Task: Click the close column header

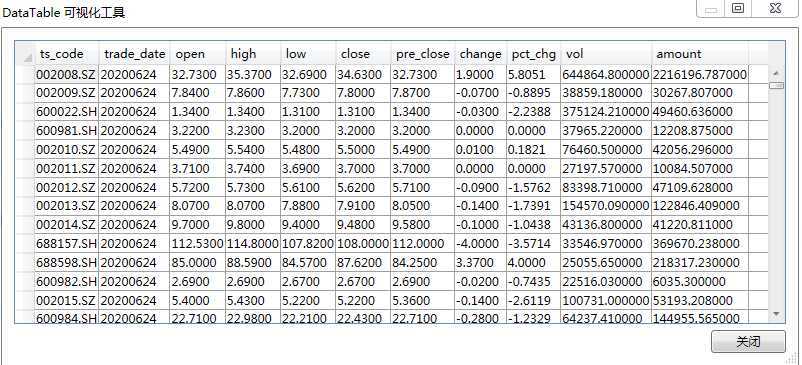Action: click(363, 54)
